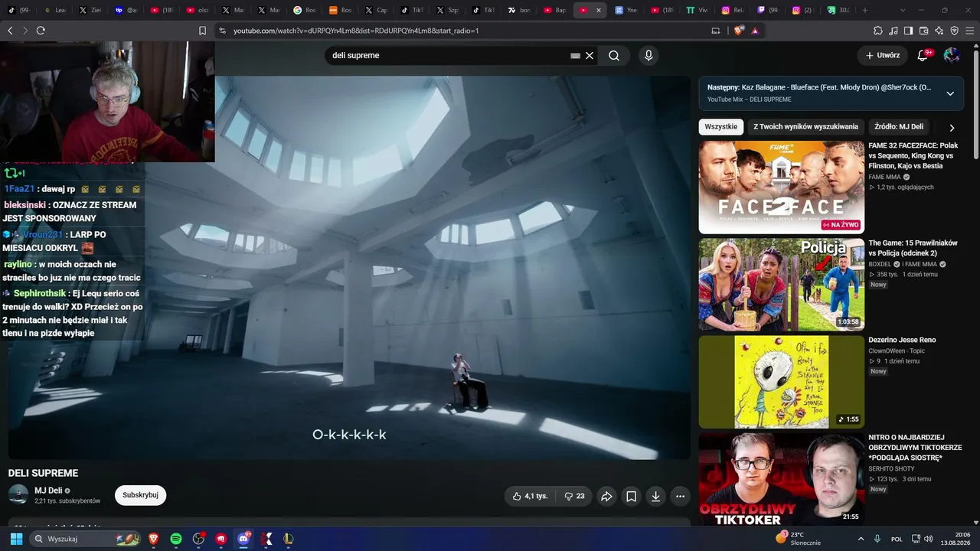
Task: Open more actions three-dot menu
Action: (x=680, y=496)
